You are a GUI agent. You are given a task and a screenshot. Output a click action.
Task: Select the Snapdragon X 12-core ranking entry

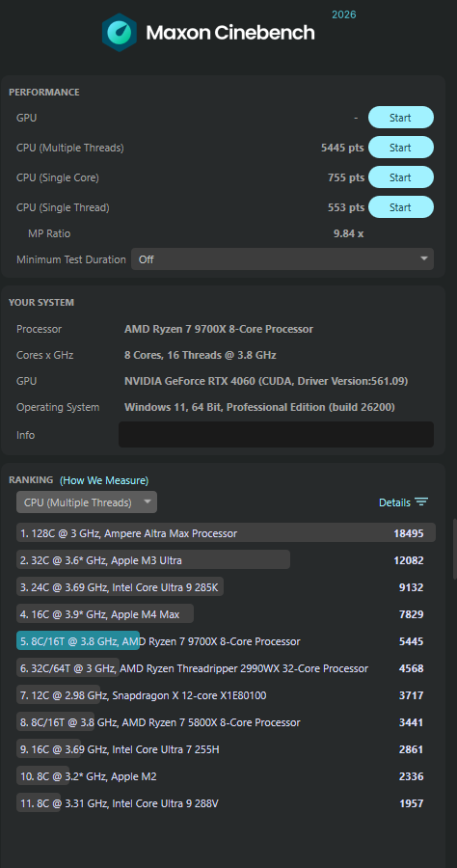(x=226, y=695)
